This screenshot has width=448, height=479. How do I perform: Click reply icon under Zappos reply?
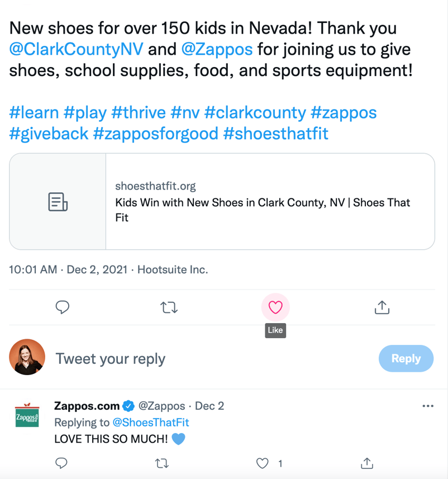click(x=63, y=463)
